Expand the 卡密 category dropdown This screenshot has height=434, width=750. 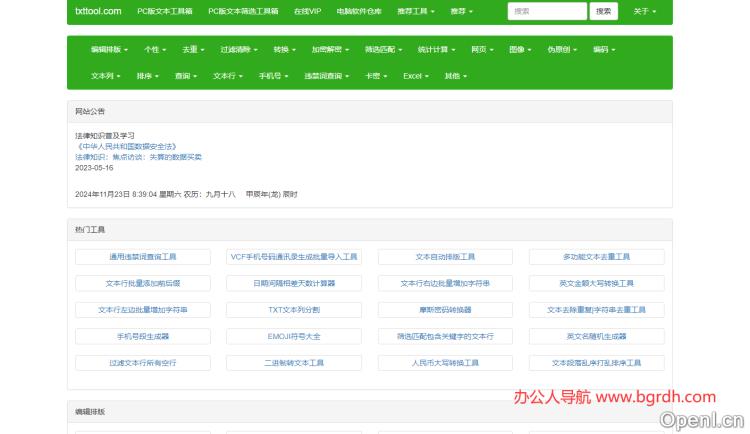point(376,76)
